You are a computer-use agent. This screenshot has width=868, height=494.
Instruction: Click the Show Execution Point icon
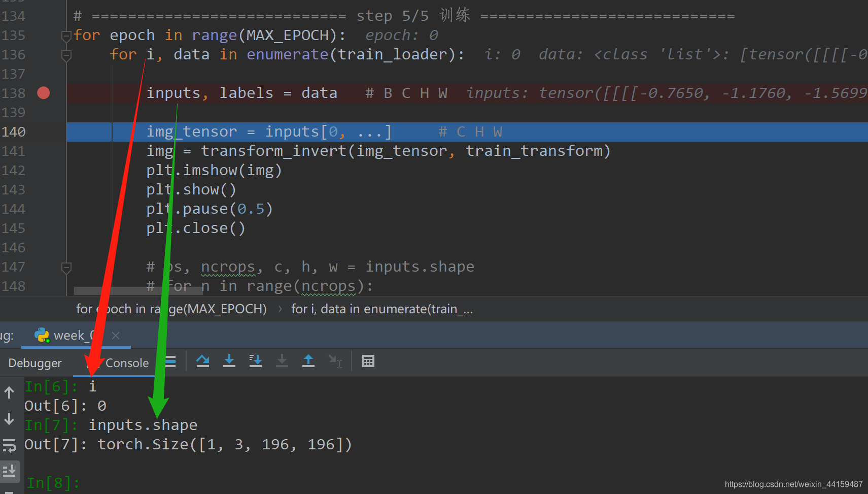coord(170,361)
